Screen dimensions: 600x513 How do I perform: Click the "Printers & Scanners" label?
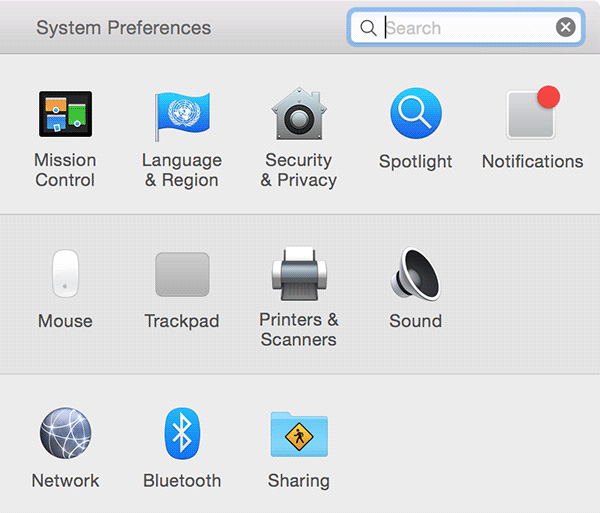[299, 329]
